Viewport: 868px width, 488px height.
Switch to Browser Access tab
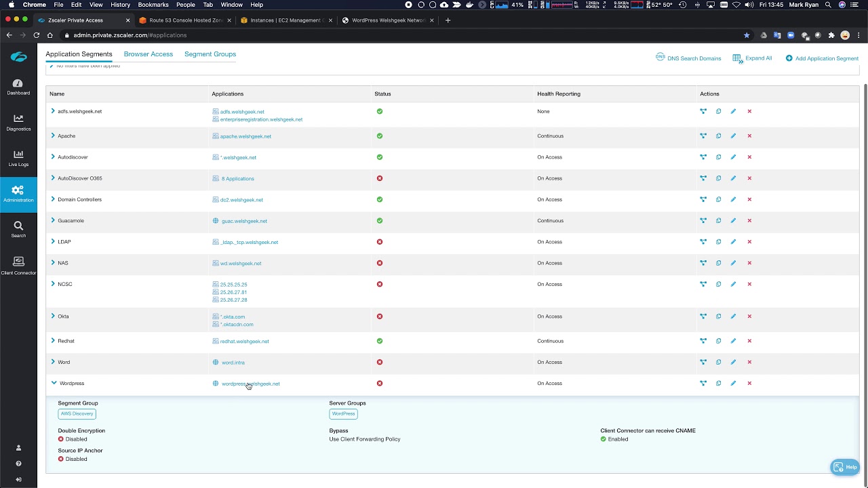tap(149, 54)
